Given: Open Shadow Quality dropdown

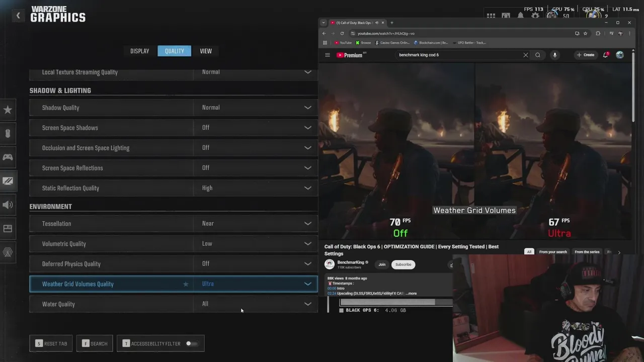Looking at the screenshot, I should click(x=307, y=108).
